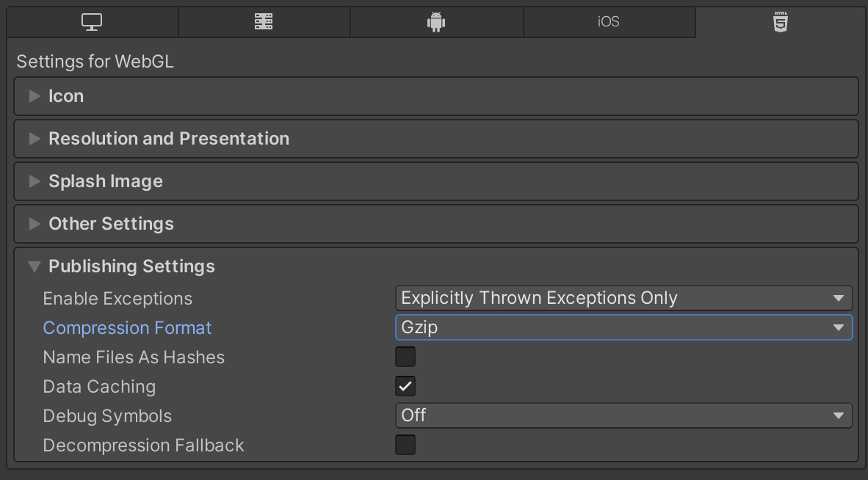Expand the Resolution and Presentation section

(35, 138)
